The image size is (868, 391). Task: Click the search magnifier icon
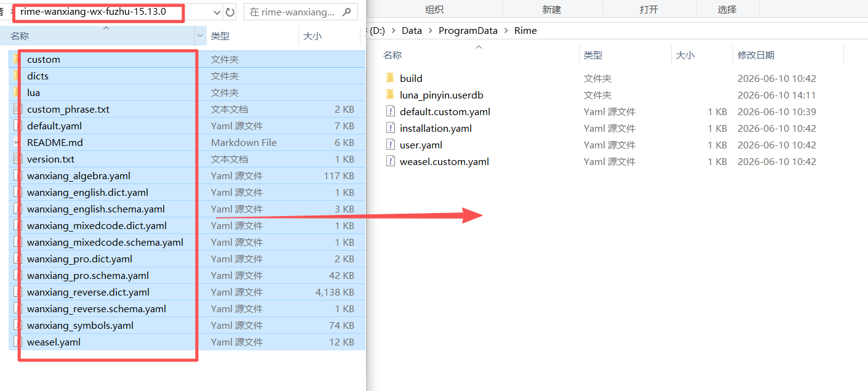coord(348,12)
